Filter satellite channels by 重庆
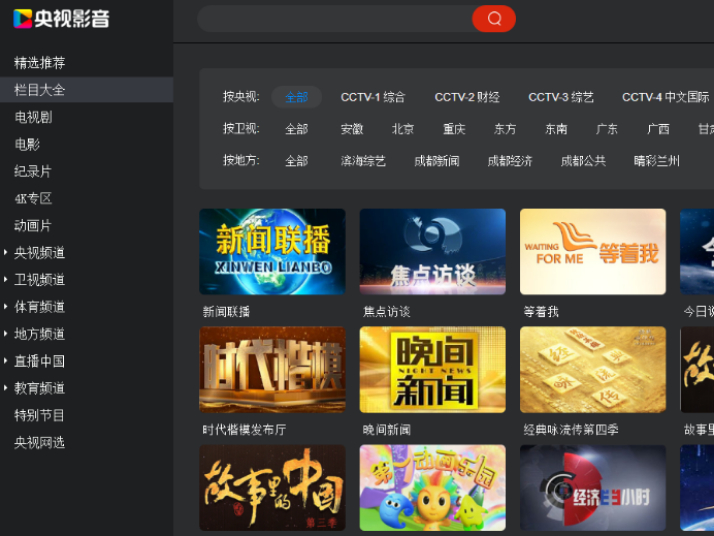The width and height of the screenshot is (714, 536). tap(454, 129)
